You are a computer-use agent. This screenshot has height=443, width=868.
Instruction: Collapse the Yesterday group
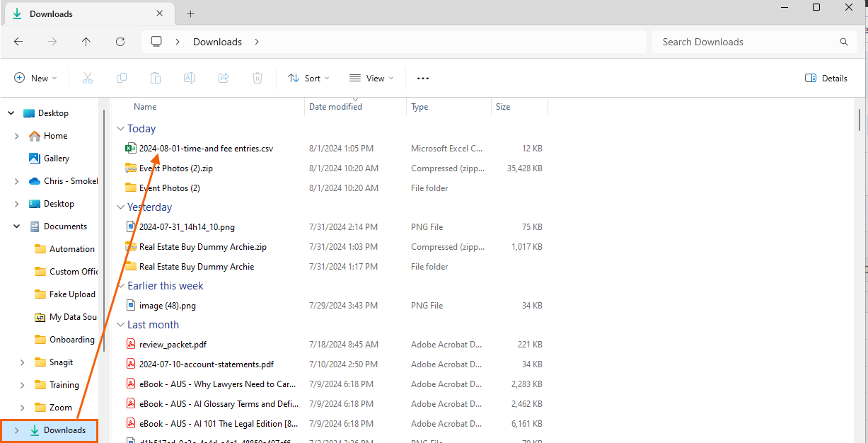[x=120, y=207]
